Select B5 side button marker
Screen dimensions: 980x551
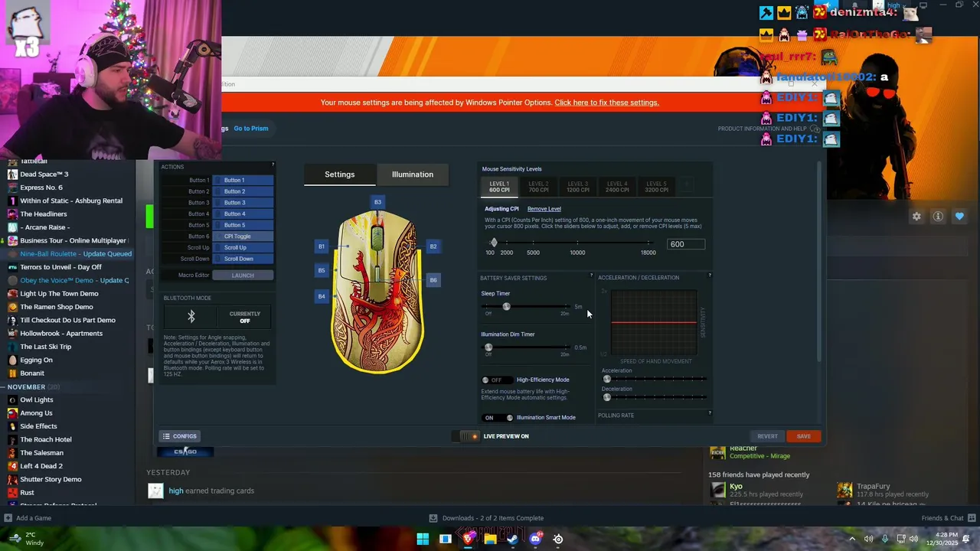322,270
